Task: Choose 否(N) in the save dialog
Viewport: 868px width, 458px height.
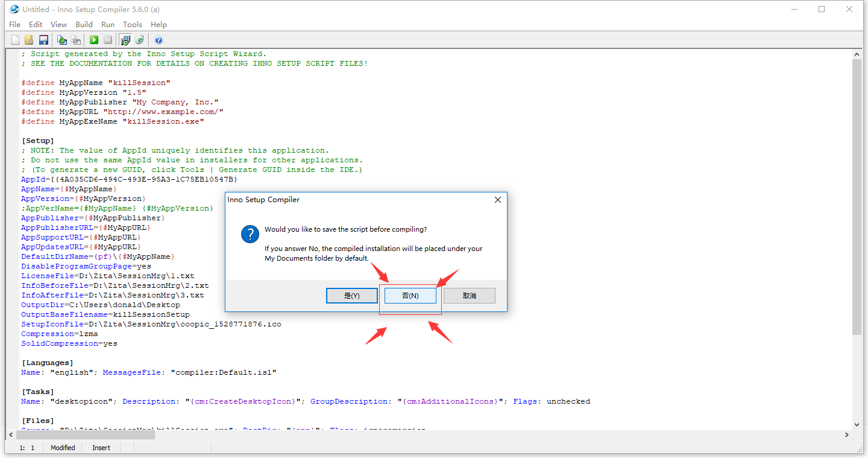Action: point(410,296)
